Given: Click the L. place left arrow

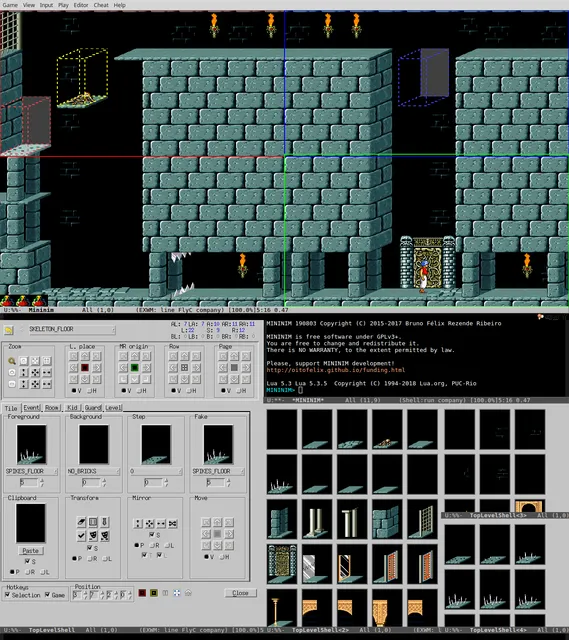Looking at the screenshot, I should [73, 368].
